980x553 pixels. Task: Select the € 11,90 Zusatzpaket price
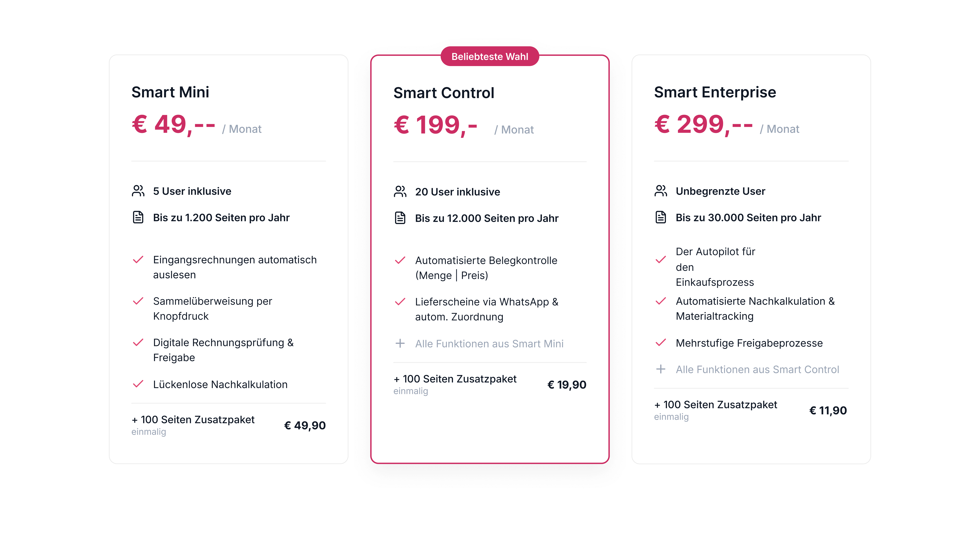coord(828,411)
